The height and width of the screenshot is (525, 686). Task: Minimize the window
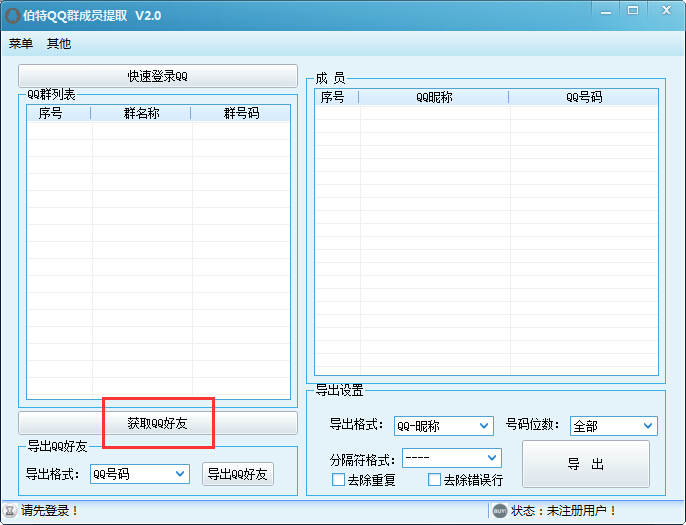pos(606,12)
